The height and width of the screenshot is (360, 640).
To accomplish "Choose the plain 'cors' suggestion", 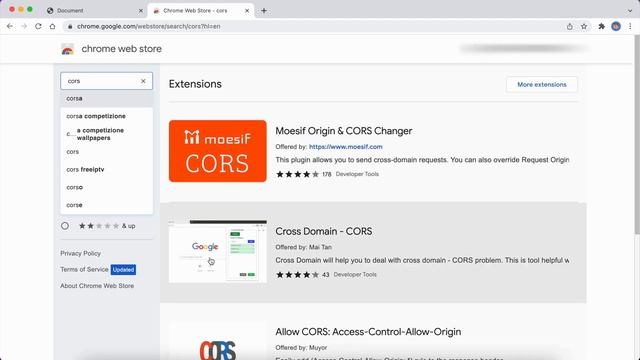I will [x=107, y=152].
